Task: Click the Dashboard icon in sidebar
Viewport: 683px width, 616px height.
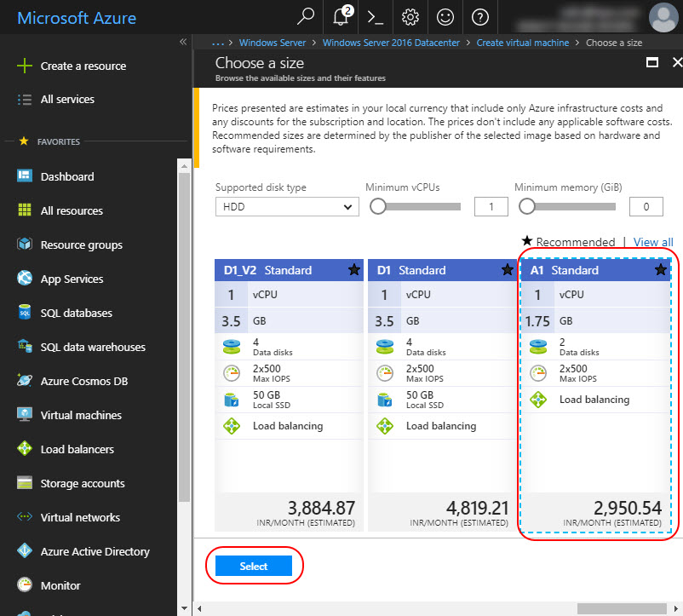Action: [x=25, y=176]
